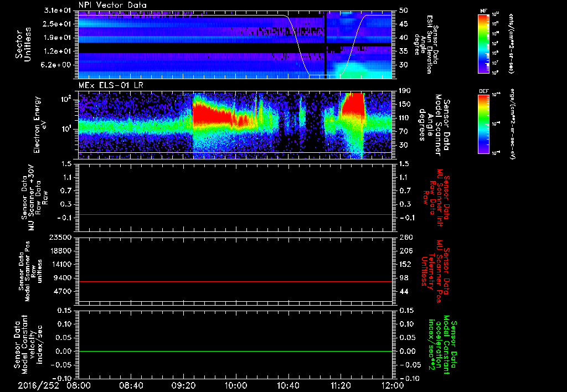Viewport: 567px width, 392px height.
Task: Click the "10:40" time axis label
Action: pos(288,385)
